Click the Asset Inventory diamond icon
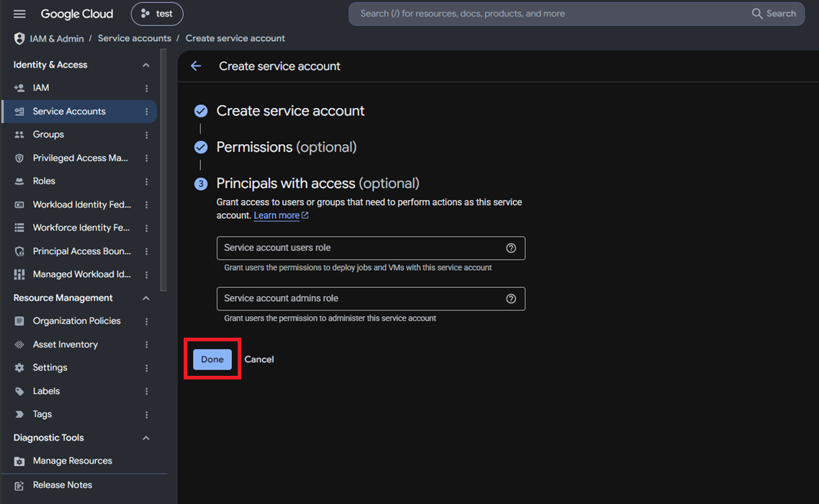This screenshot has height=504, width=819. click(x=19, y=345)
